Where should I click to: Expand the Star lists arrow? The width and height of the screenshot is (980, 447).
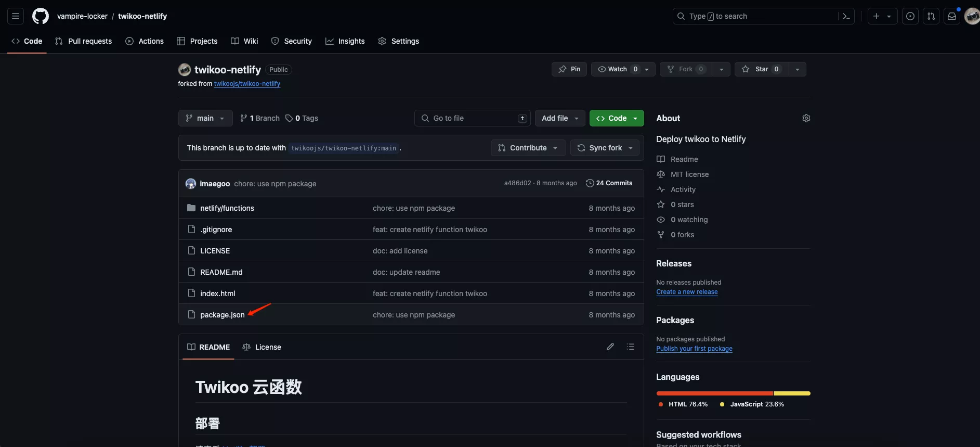798,69
